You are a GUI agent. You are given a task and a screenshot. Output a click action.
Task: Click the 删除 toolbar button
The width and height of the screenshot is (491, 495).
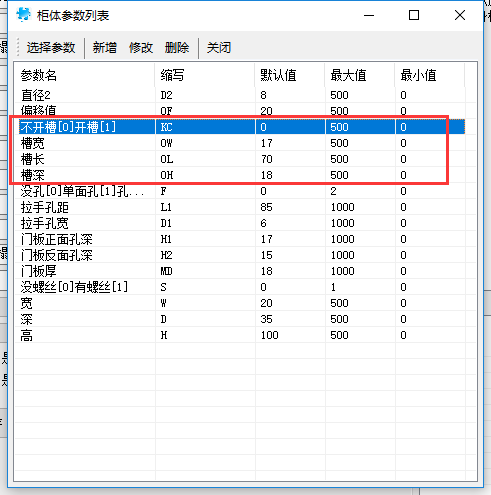(177, 48)
